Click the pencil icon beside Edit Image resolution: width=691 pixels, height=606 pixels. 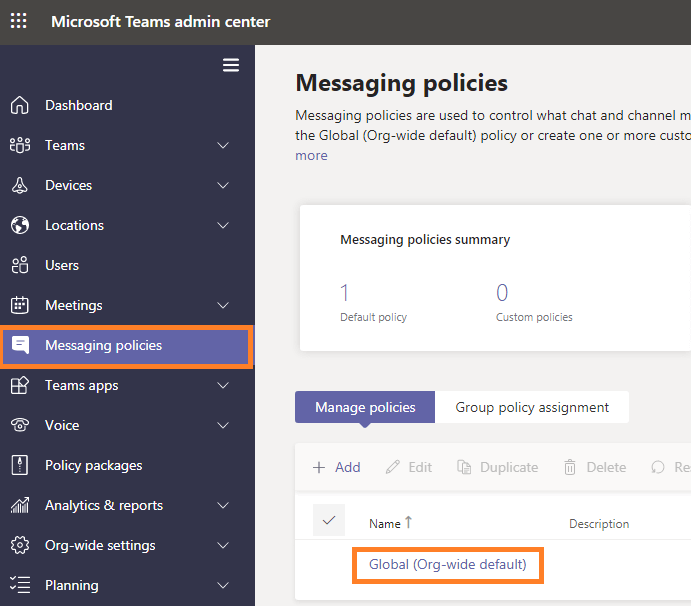coord(393,467)
